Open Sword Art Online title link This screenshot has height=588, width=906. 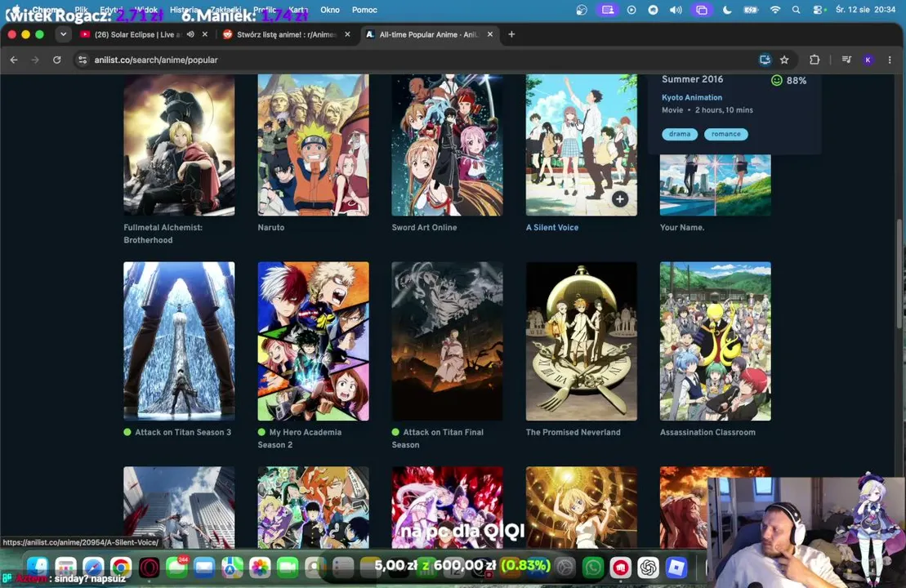point(424,228)
